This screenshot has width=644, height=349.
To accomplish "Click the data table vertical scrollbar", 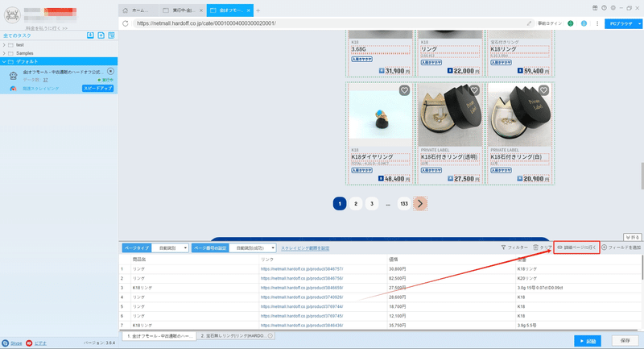I will tap(642, 268).
